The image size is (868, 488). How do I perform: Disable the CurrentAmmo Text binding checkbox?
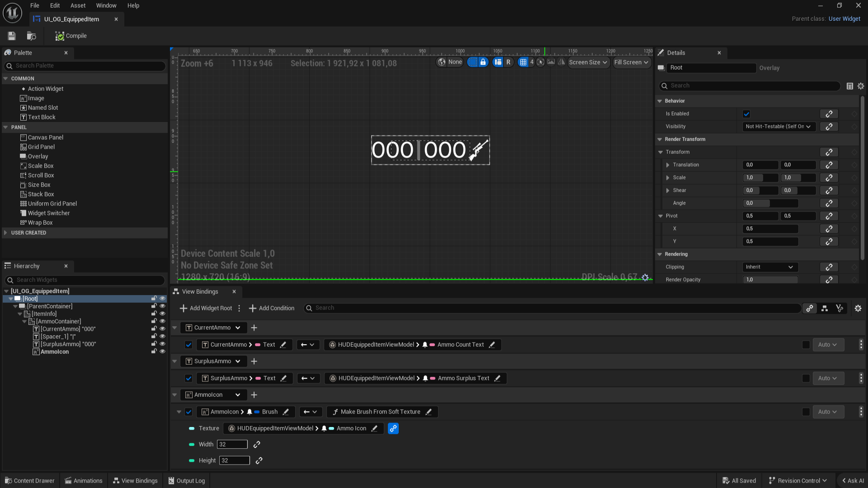tap(189, 345)
